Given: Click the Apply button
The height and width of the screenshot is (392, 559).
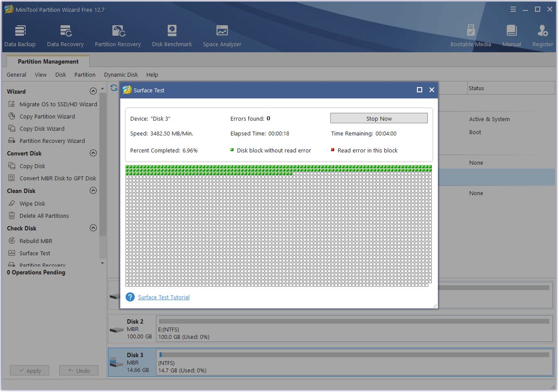Looking at the screenshot, I should 30,371.
